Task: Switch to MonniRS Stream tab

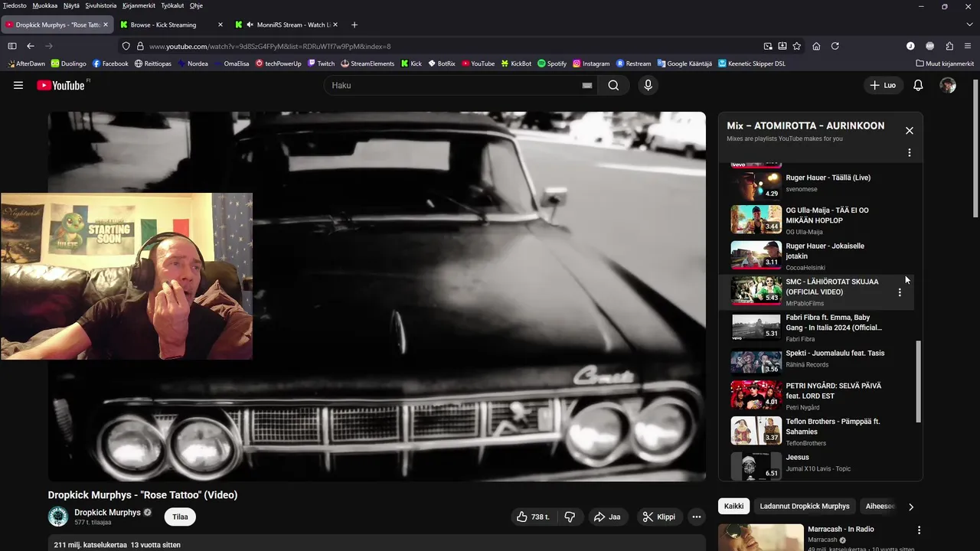Action: [294, 24]
